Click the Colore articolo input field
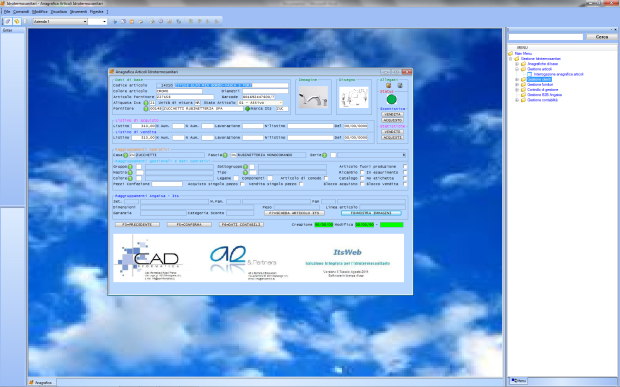The image size is (620, 387). pos(179,91)
